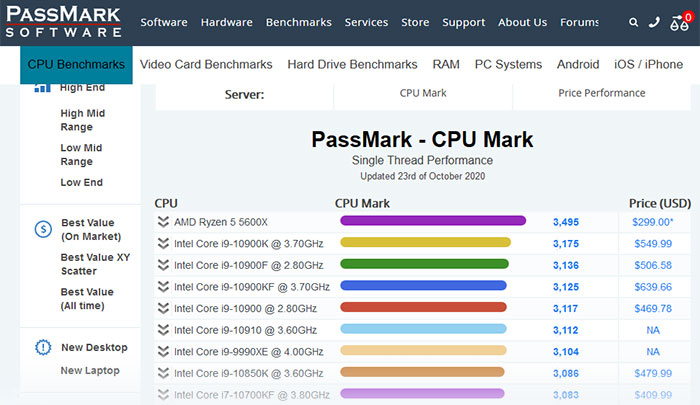Screen dimensions: 700x405
Task: Open the Support menu
Action: click(x=463, y=22)
